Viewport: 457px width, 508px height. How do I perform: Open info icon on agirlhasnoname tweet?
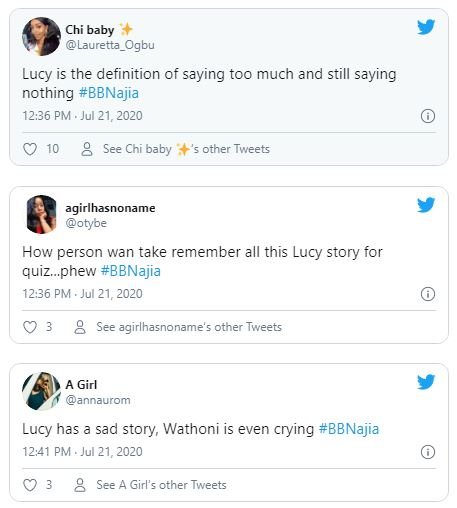click(x=428, y=294)
